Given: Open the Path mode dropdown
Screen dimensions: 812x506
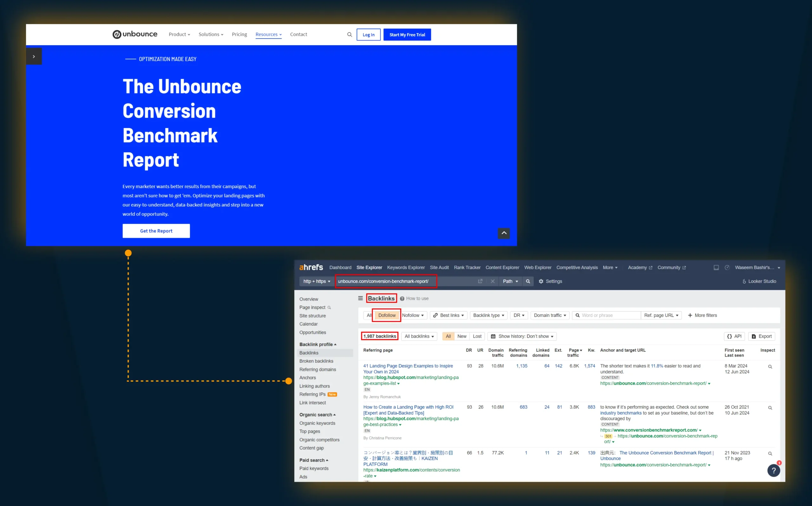Looking at the screenshot, I should pos(510,281).
